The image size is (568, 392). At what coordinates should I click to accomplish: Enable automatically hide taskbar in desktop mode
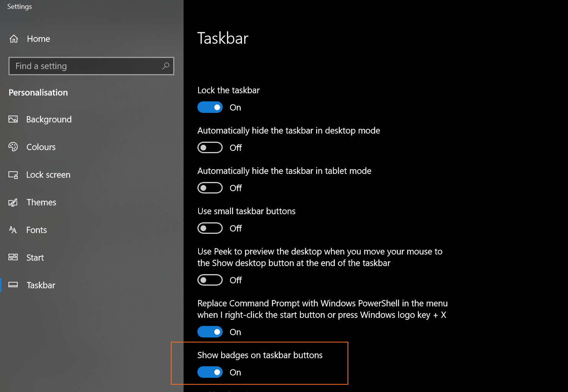[x=210, y=147]
